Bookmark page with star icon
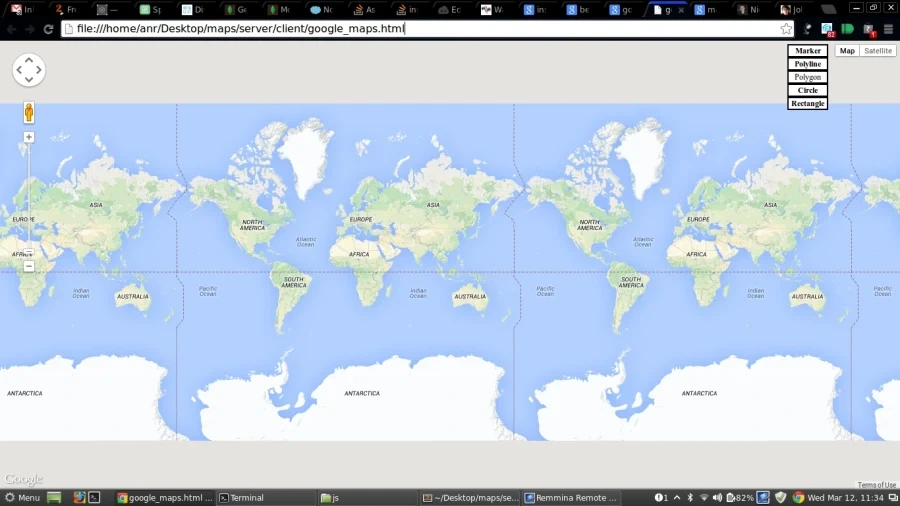900x506 pixels. [786, 29]
